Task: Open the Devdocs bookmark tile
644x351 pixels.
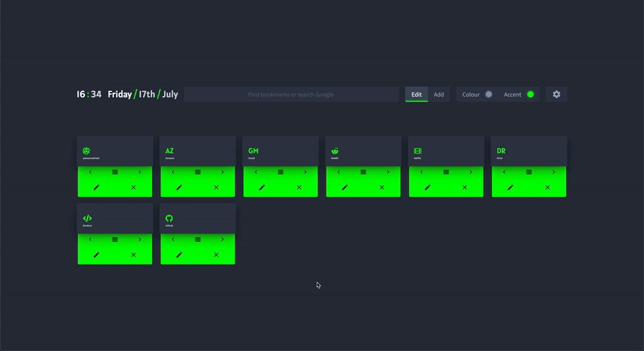Action: coord(115,218)
